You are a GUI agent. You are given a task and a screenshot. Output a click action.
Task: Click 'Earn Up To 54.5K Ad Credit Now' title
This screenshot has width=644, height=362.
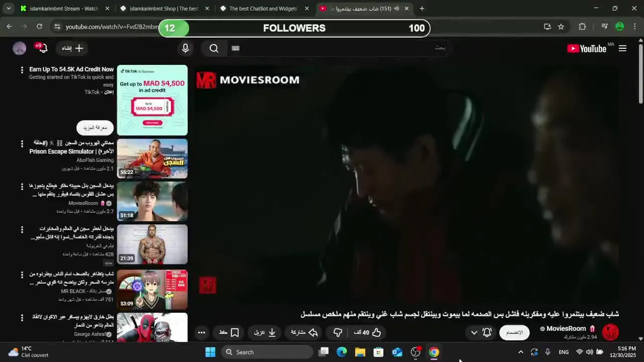coord(71,69)
